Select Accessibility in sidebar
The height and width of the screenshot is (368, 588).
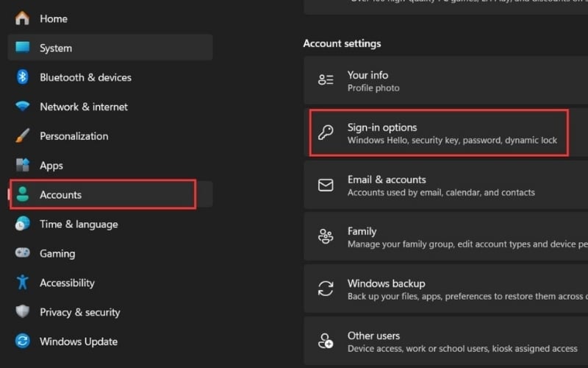[110, 282]
